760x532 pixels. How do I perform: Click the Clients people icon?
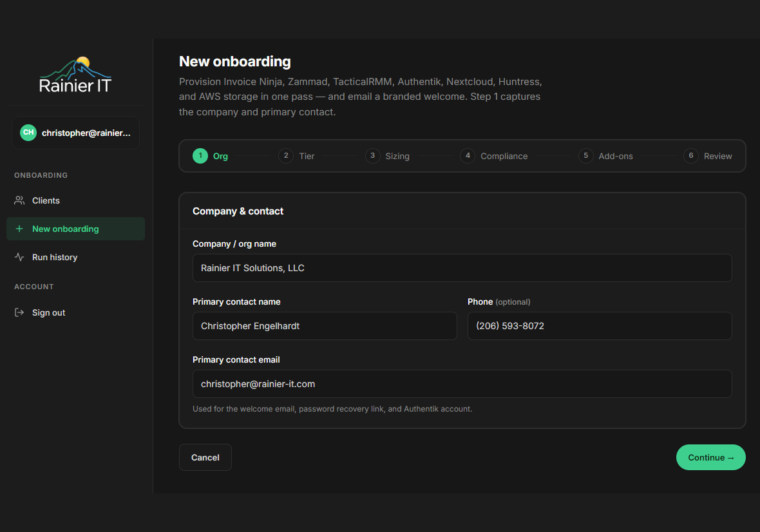(x=19, y=200)
